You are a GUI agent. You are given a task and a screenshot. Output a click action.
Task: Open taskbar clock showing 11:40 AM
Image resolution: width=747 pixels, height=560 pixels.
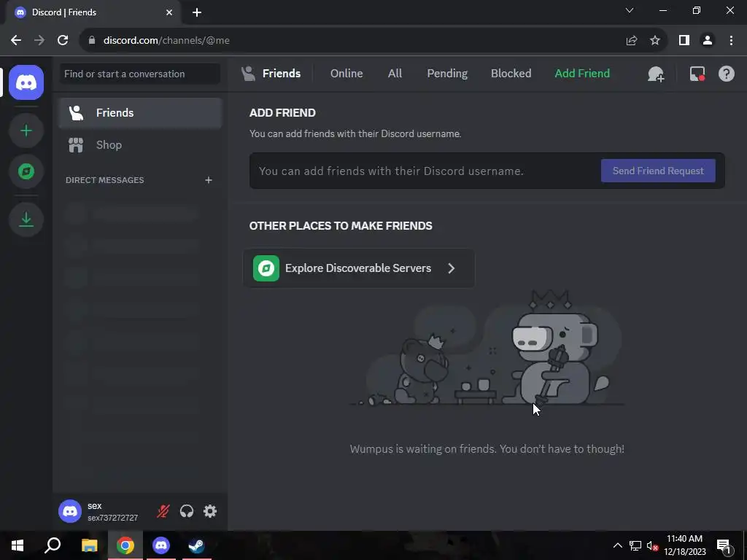(x=684, y=545)
